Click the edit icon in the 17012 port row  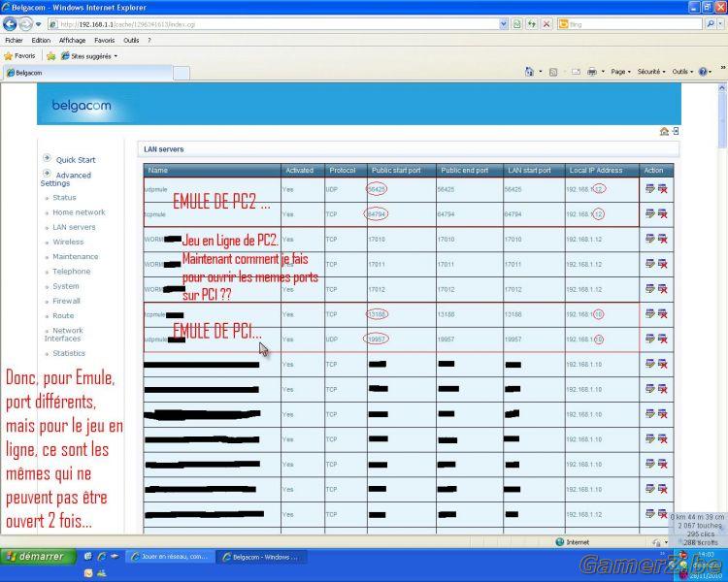point(649,289)
